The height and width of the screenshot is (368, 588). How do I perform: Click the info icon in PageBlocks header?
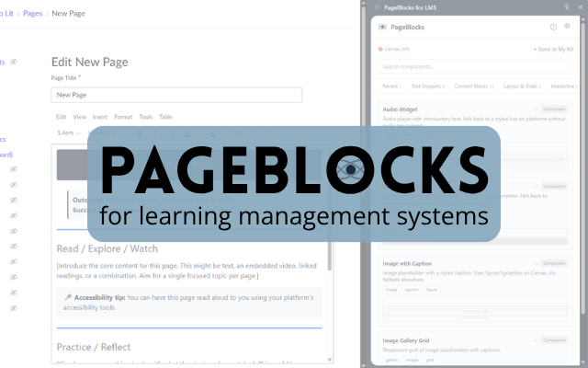(x=553, y=28)
